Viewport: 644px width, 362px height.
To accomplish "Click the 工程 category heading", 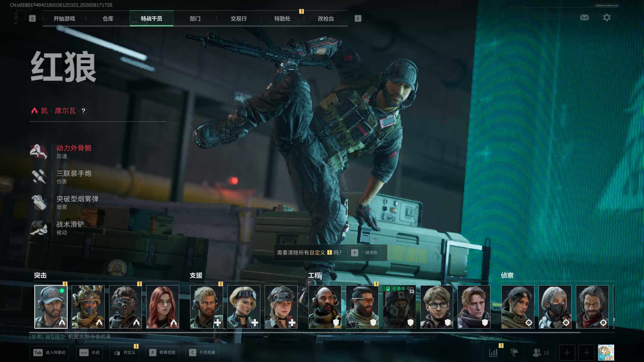I will pos(315,275).
